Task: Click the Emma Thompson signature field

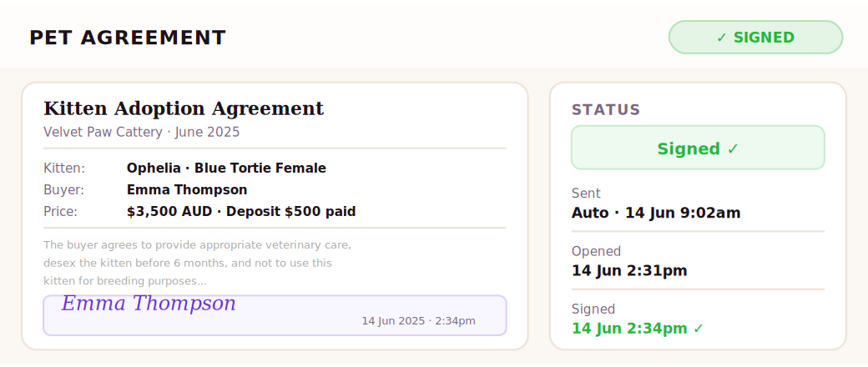Action: coord(275,315)
